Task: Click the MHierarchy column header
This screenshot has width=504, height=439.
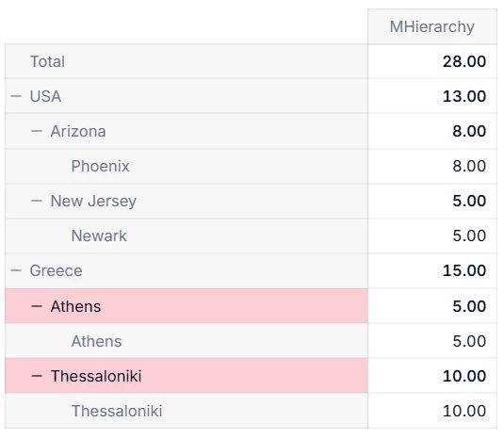Action: [432, 26]
